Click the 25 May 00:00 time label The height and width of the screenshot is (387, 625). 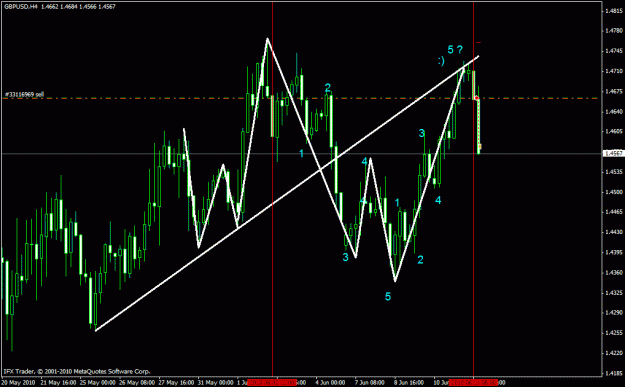(98, 383)
